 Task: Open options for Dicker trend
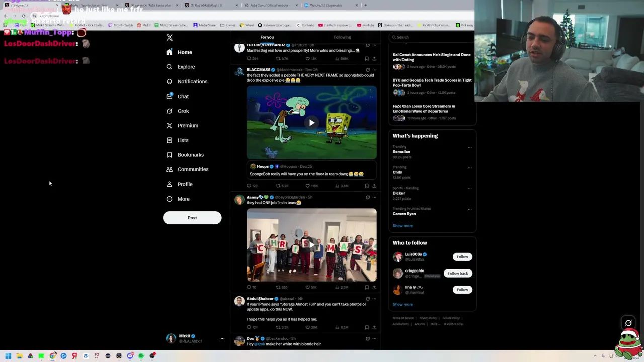470,189
